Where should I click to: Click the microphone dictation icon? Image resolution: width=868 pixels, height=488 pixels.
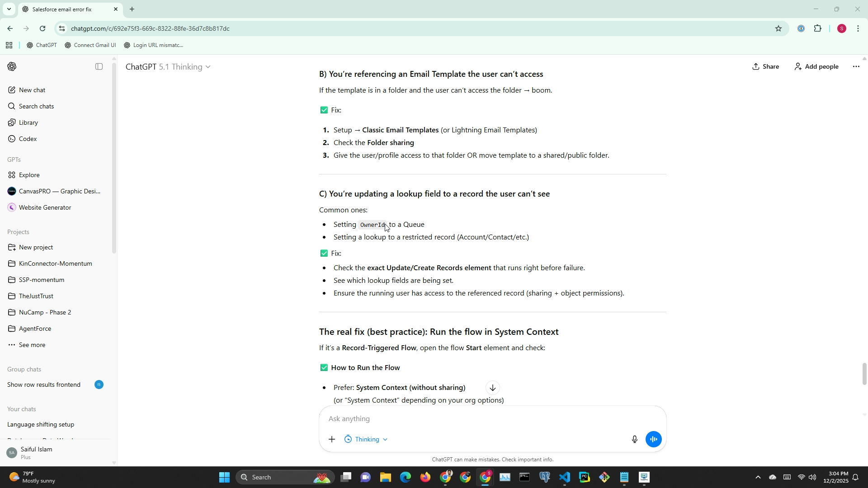634,439
